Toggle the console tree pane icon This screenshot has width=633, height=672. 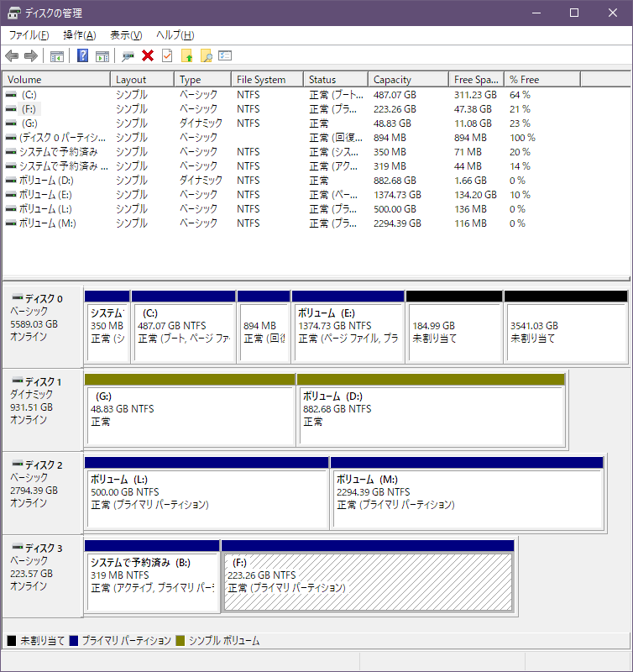tap(57, 55)
